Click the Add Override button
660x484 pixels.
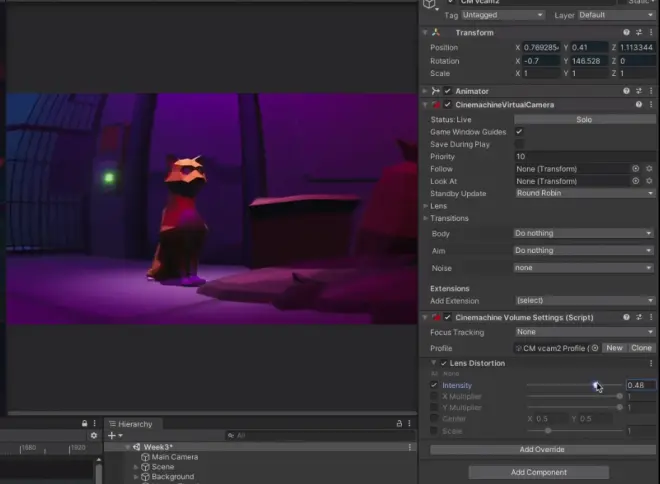click(x=542, y=449)
